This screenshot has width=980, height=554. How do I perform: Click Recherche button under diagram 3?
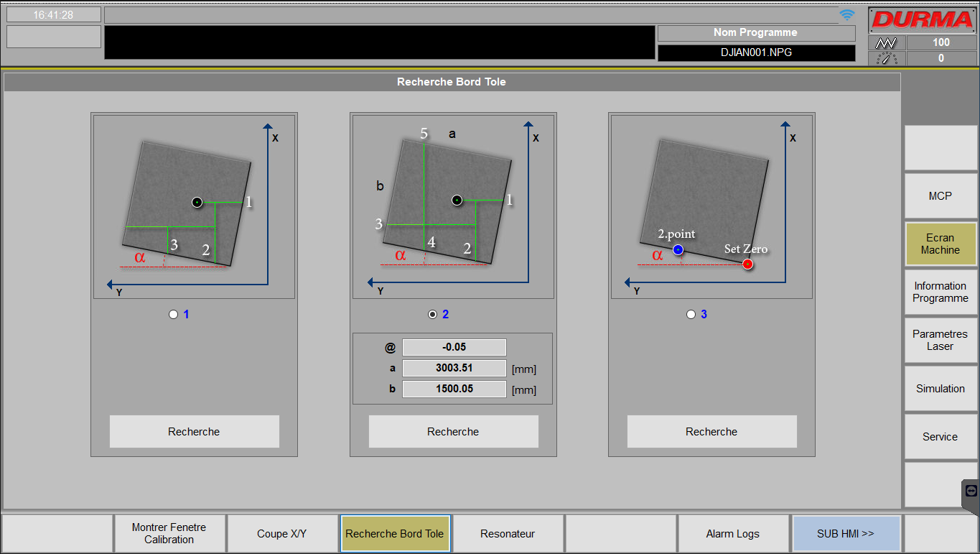711,431
